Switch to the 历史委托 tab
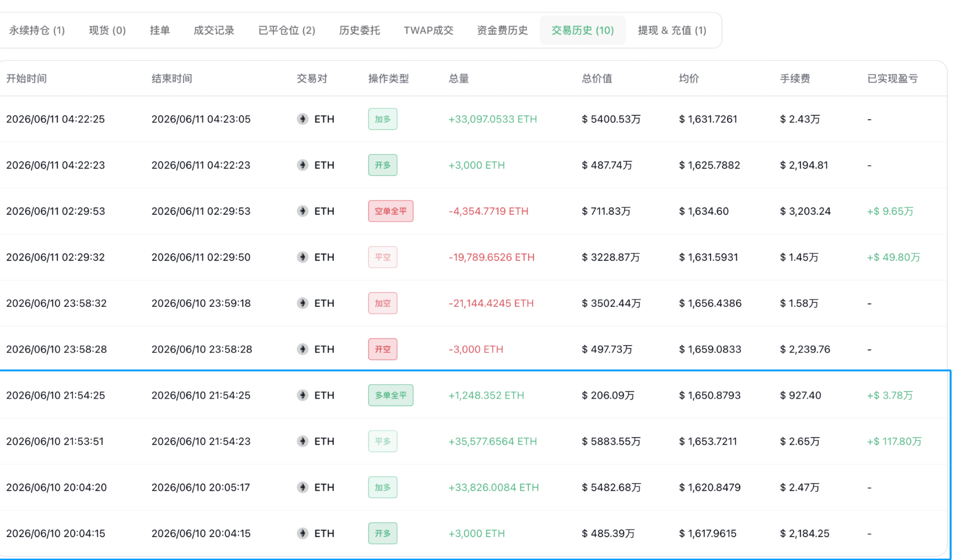 pos(360,30)
